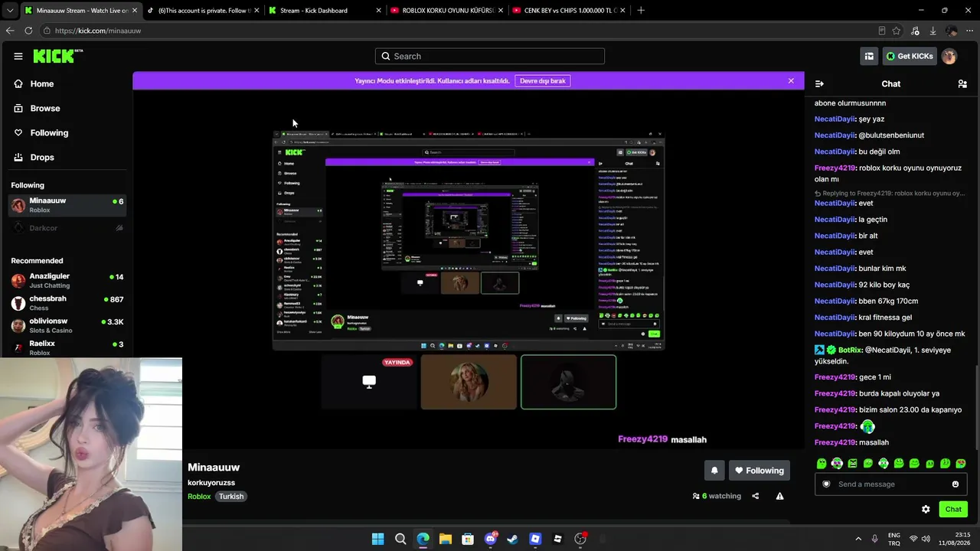Open recommended channel Anazliguler
Image resolution: width=980 pixels, height=551 pixels.
click(x=67, y=280)
